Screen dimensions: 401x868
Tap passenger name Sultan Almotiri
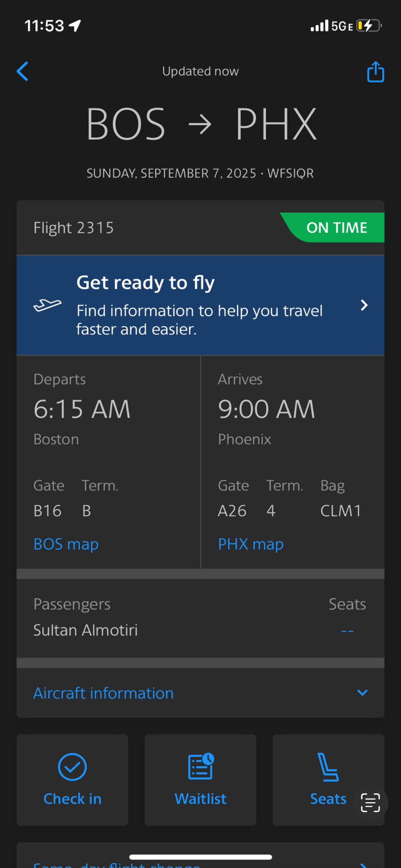point(85,630)
